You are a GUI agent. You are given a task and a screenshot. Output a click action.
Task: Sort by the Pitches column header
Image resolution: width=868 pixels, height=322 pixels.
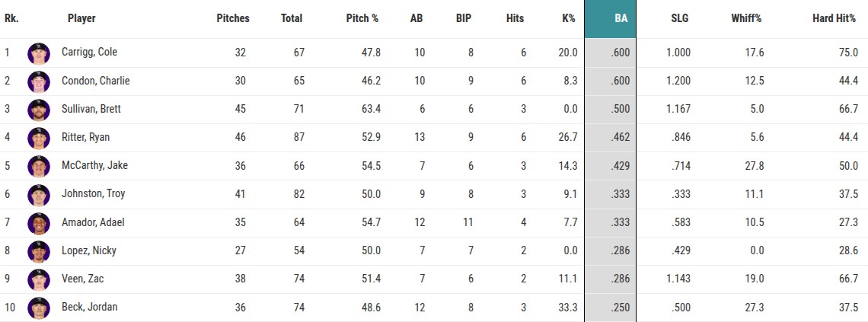[232, 18]
